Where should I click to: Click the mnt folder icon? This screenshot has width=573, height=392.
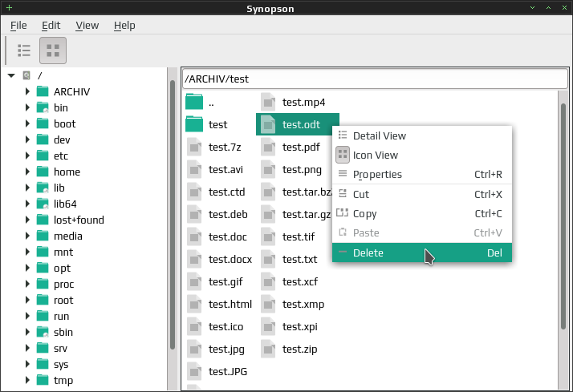point(43,252)
